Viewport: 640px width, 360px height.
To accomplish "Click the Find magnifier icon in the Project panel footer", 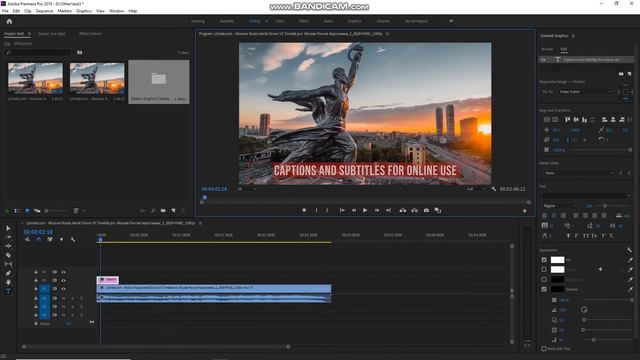I will [153, 211].
